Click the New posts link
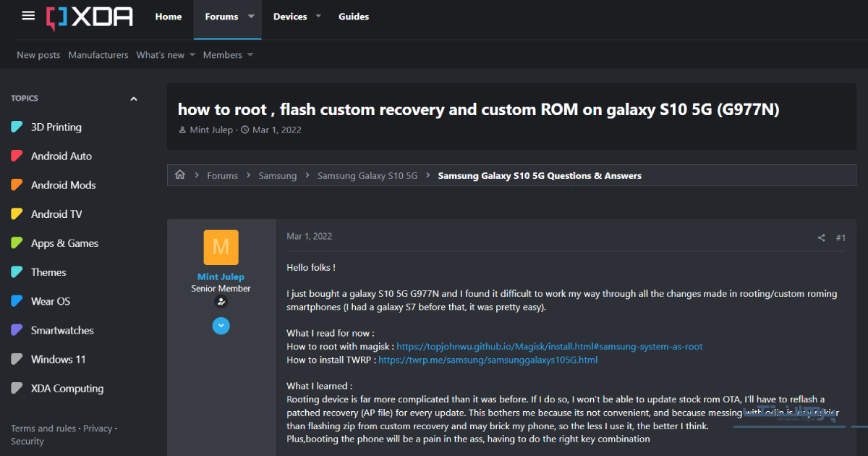Image resolution: width=868 pixels, height=456 pixels. [38, 55]
